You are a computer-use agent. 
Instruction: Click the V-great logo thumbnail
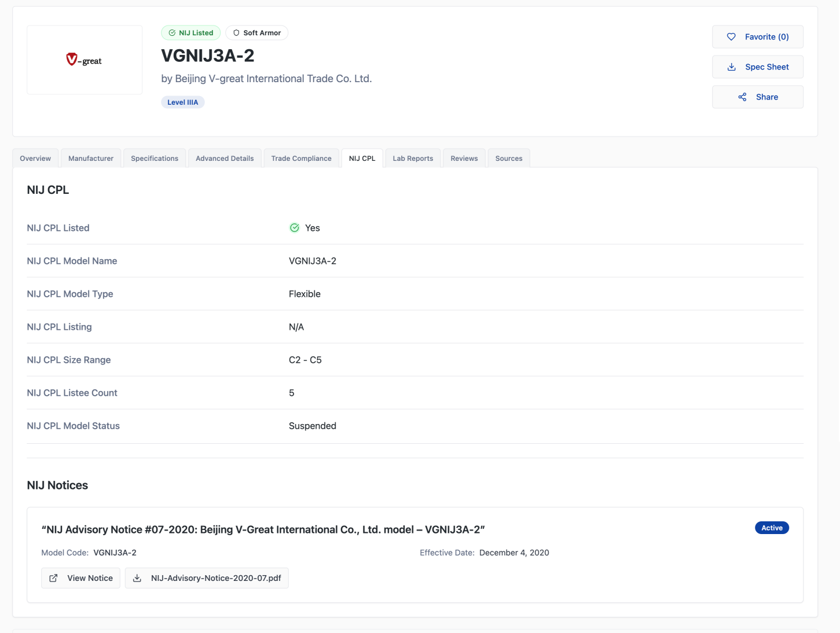(85, 60)
